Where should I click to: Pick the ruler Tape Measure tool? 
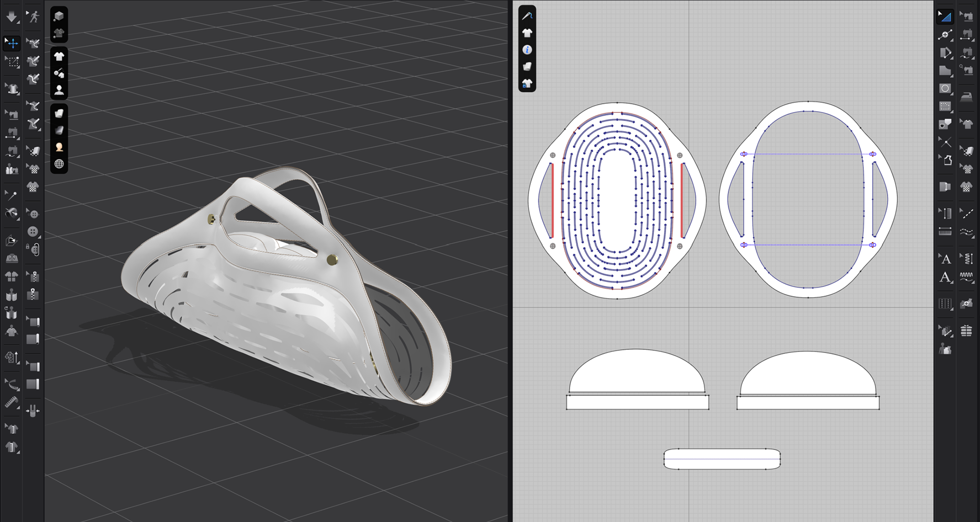[11, 402]
